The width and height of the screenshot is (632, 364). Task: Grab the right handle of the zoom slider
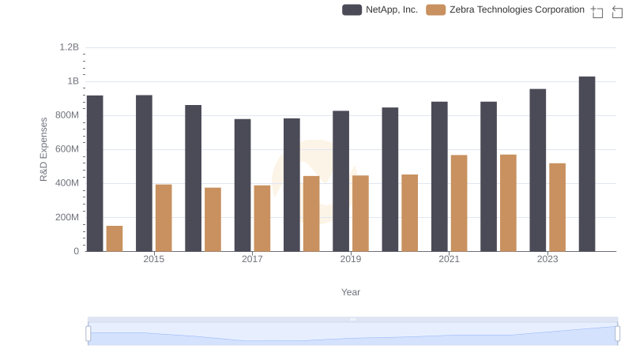click(618, 334)
